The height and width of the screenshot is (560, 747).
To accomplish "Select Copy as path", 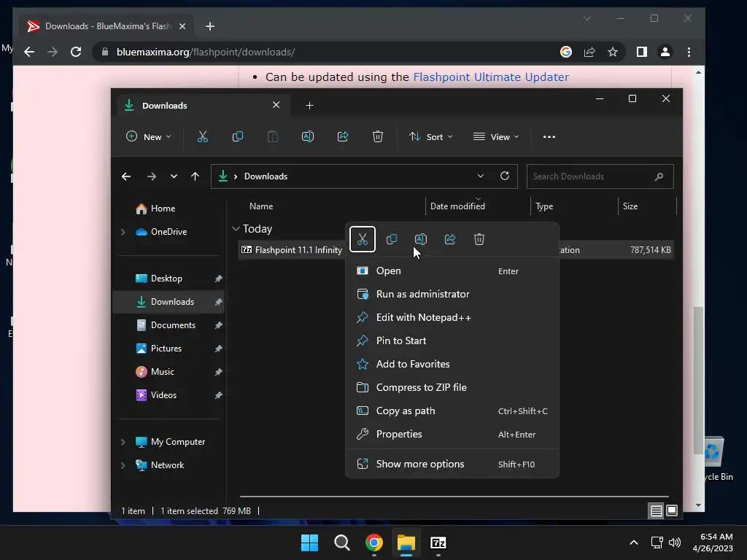I will (452, 411).
